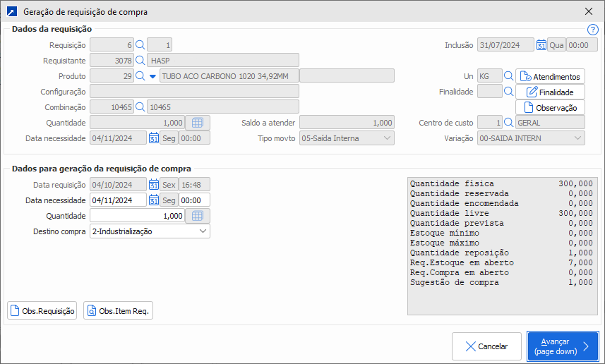Expand the Variação combo box

point(578,138)
